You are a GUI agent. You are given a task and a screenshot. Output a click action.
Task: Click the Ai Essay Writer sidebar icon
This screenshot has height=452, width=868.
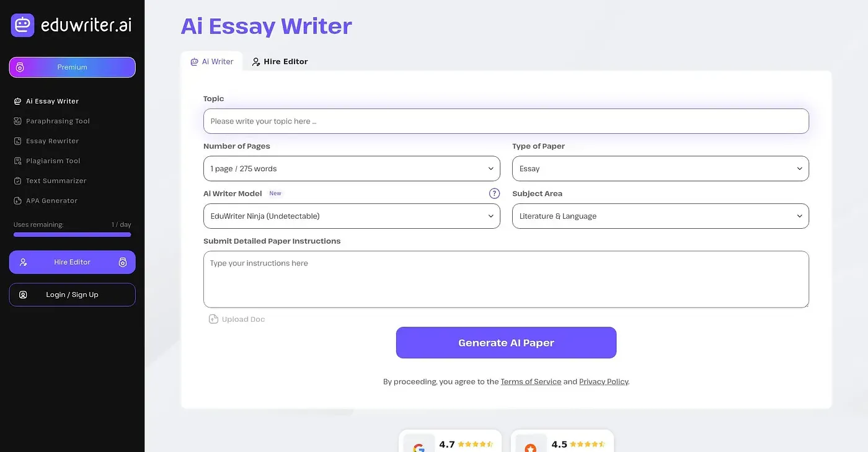pos(18,101)
